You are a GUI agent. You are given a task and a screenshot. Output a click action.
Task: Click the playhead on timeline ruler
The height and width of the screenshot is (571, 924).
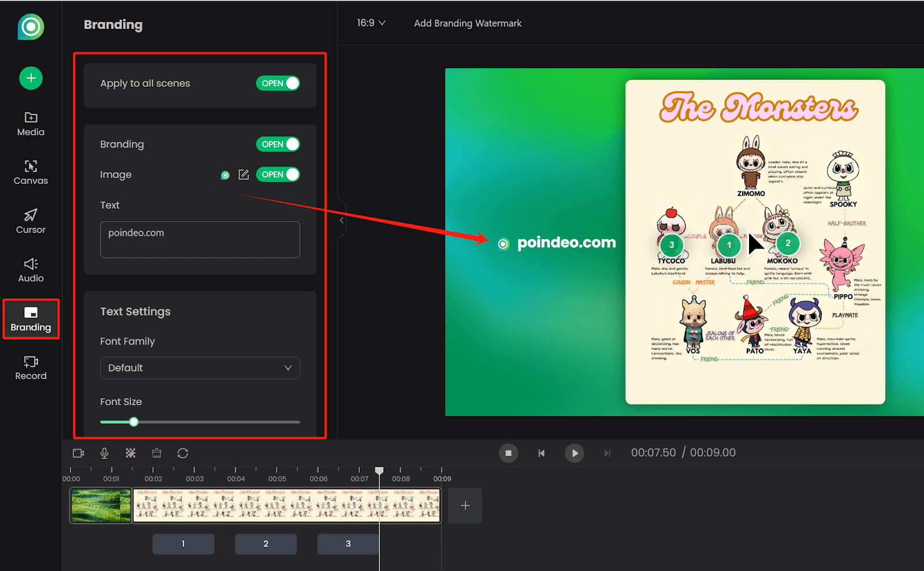pos(379,471)
